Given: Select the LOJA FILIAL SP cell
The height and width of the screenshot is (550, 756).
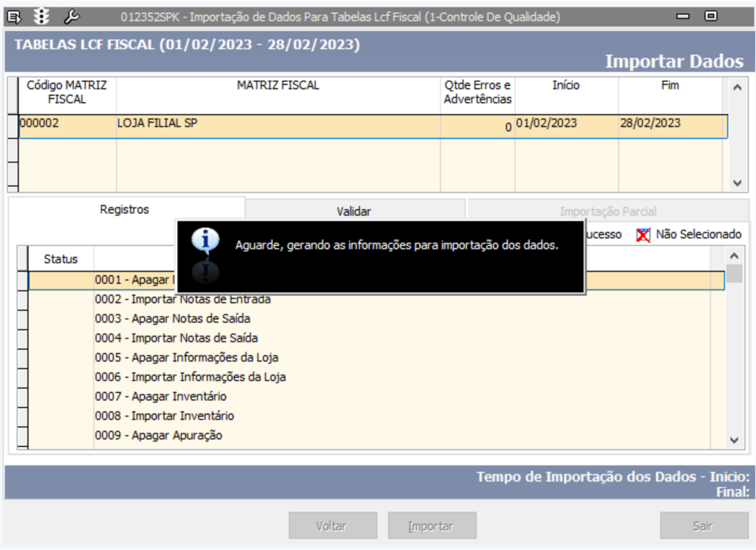Looking at the screenshot, I should tap(278, 126).
